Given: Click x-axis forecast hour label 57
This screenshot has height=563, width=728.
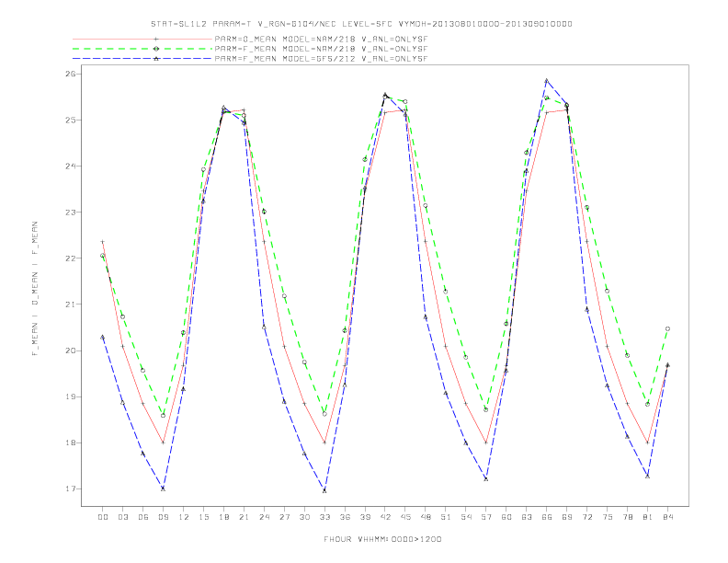Looking at the screenshot, I should click(x=486, y=517).
